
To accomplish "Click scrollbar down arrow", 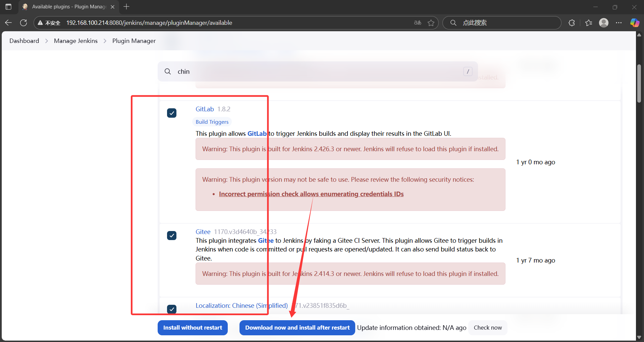I will coord(639,337).
